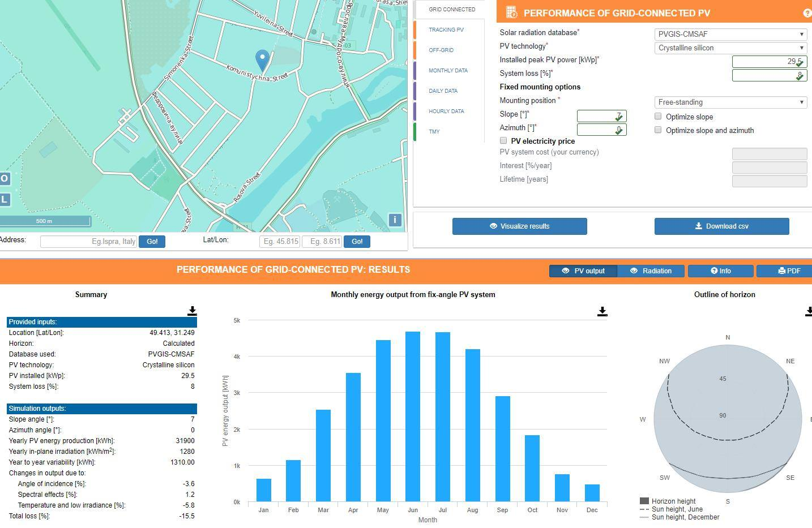Toggle the PV electricity price checkbox

pos(503,140)
